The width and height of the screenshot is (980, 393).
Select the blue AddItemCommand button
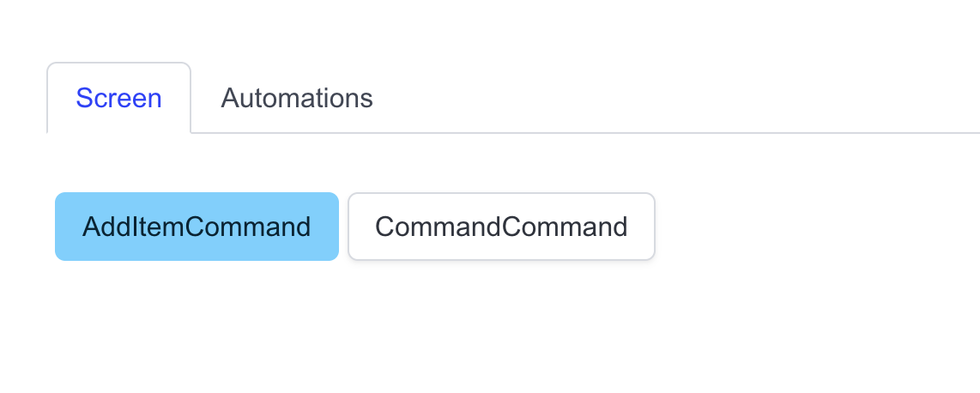(x=197, y=227)
